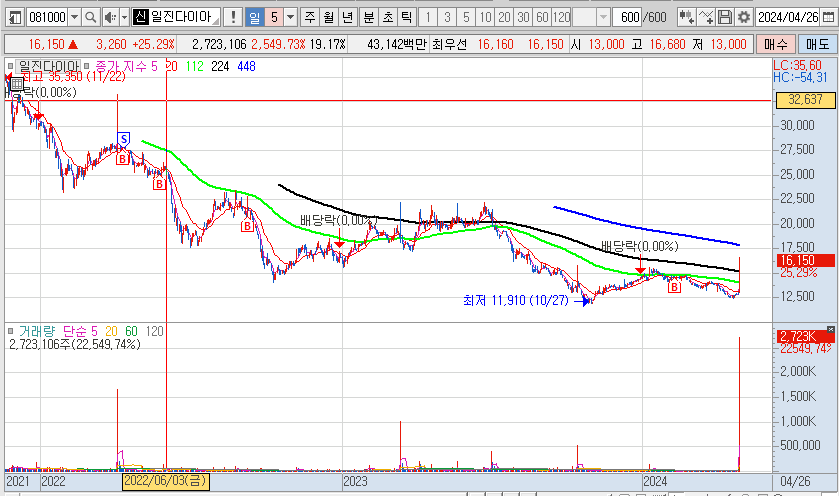The image size is (839, 496).
Task: Click the yellow 32,637 price axis label
Action: [x=805, y=100]
